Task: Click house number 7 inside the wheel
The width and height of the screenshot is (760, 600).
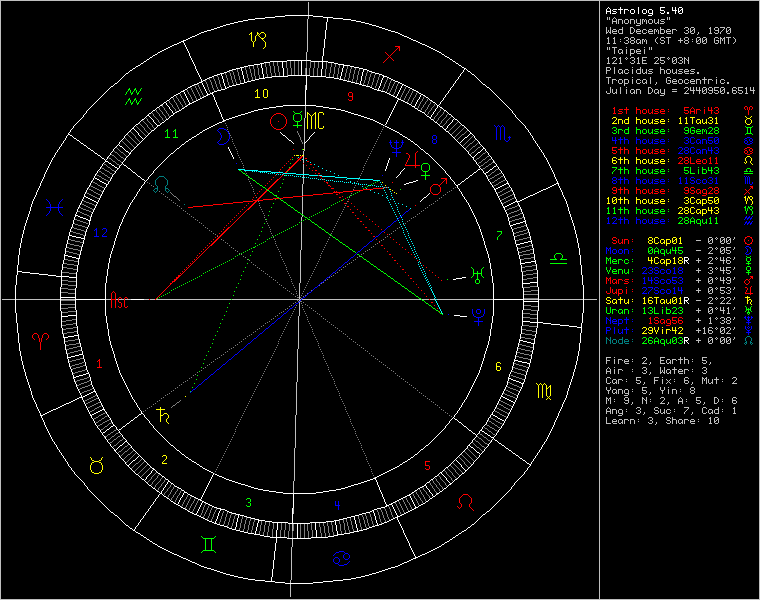Action: [499, 236]
